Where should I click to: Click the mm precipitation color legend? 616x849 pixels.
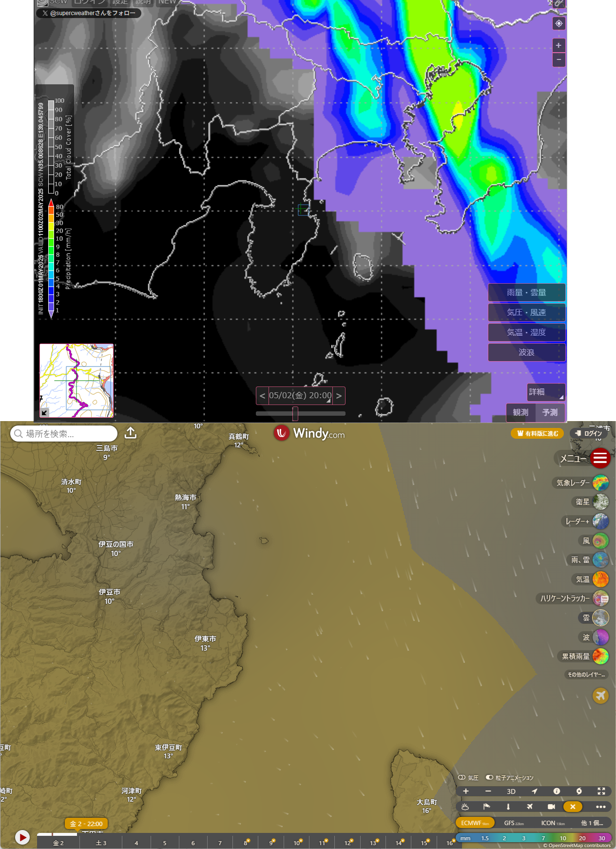click(534, 838)
